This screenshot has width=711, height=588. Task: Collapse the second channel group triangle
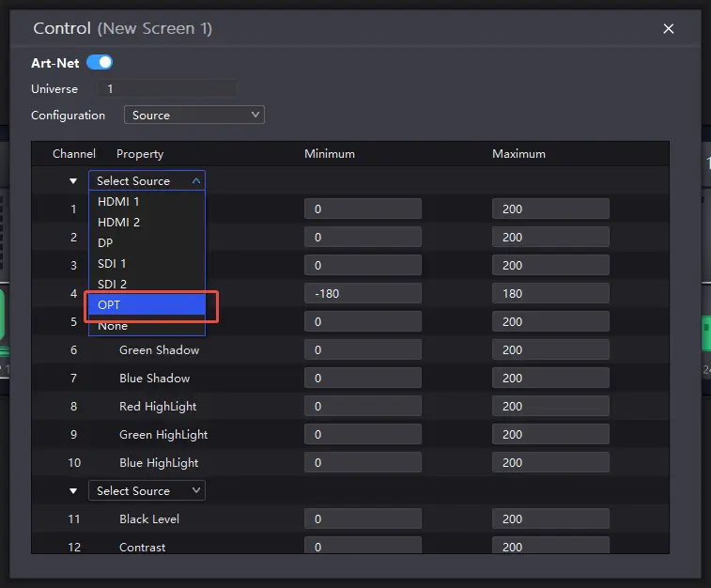coord(73,491)
